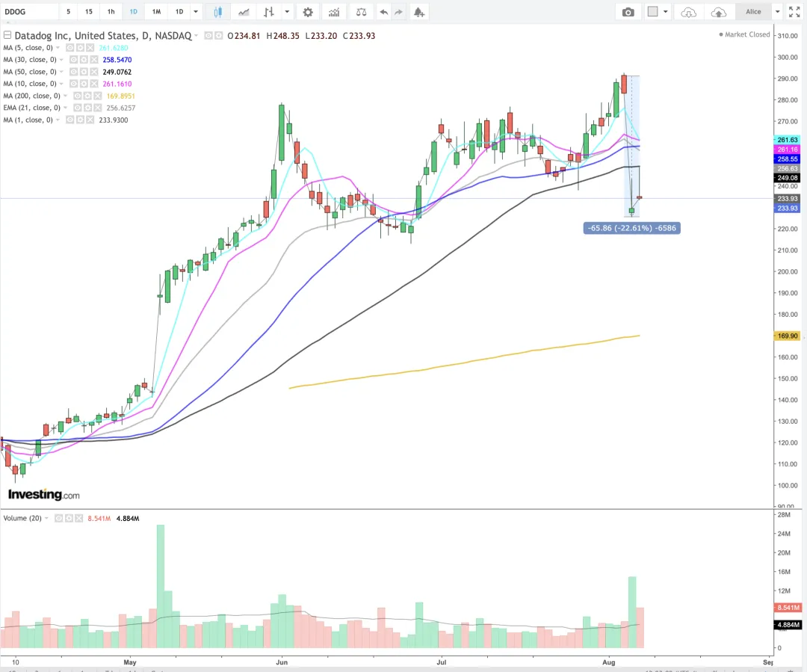This screenshot has width=807, height=672.
Task: Click the load chart cloud-download icon
Action: [689, 12]
